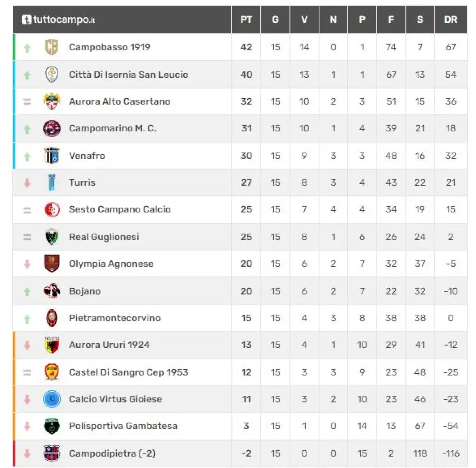Open Campomarino M. C. round badge

click(x=52, y=128)
